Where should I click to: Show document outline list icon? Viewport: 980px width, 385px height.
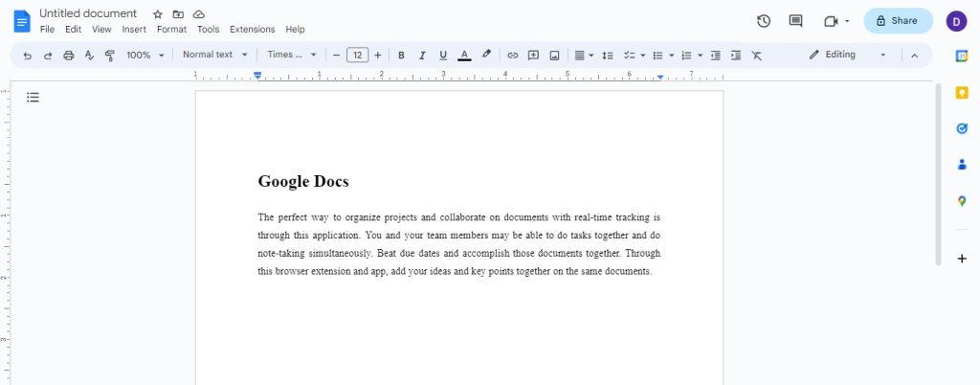tap(33, 98)
